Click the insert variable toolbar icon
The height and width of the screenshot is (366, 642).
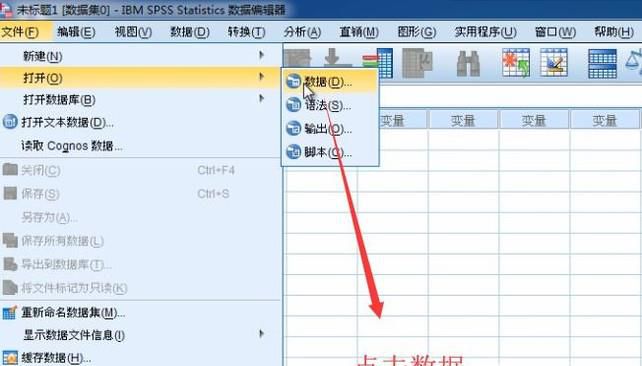[554, 63]
